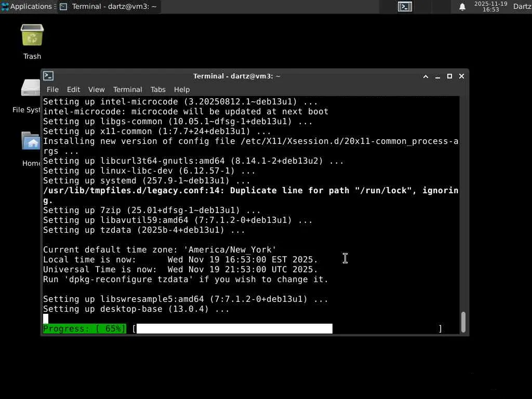Click the clock showing 2025-11-19 16:53
The width and height of the screenshot is (532, 399).
[490, 6]
